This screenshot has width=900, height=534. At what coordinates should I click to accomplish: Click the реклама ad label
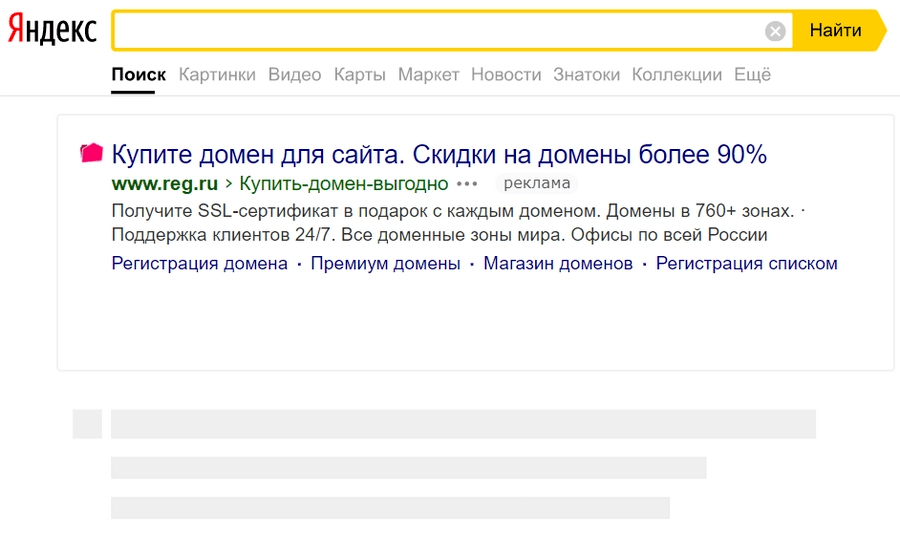pyautogui.click(x=537, y=183)
